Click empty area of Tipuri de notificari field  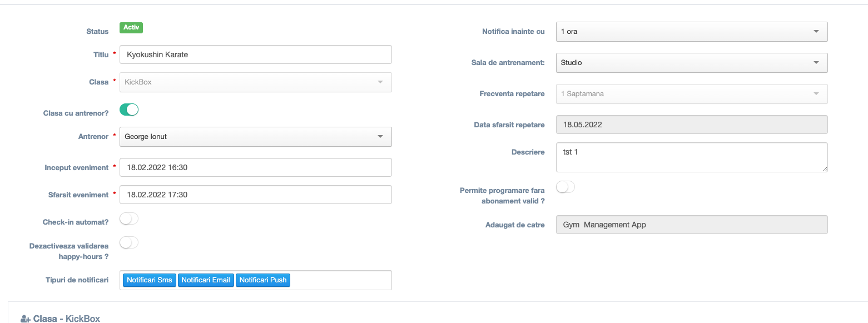[x=340, y=280]
